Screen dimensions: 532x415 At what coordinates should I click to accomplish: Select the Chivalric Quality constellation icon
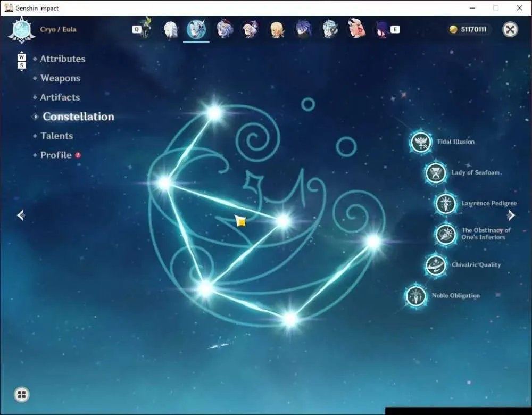436,264
